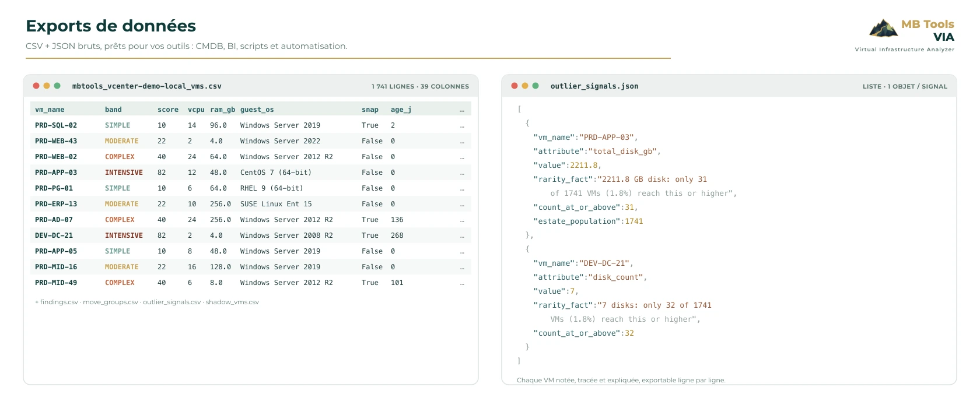The width and height of the screenshot is (980, 408).
Task: Click the count_at_or_above value 32
Action: pyautogui.click(x=629, y=333)
